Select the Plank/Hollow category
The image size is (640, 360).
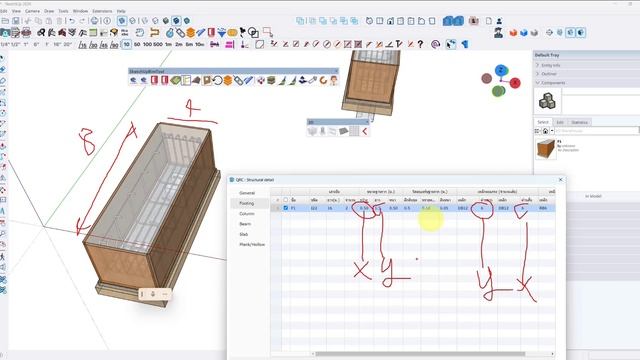[252, 244]
